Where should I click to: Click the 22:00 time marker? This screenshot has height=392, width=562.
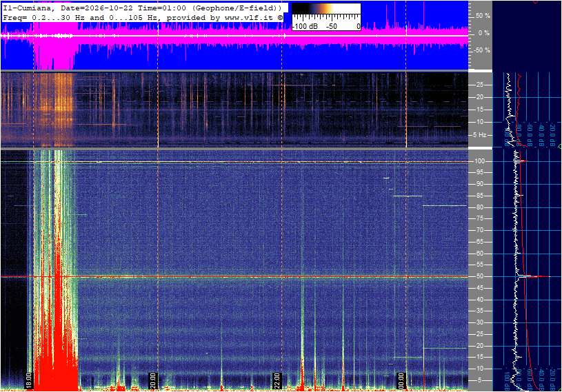[x=277, y=380]
